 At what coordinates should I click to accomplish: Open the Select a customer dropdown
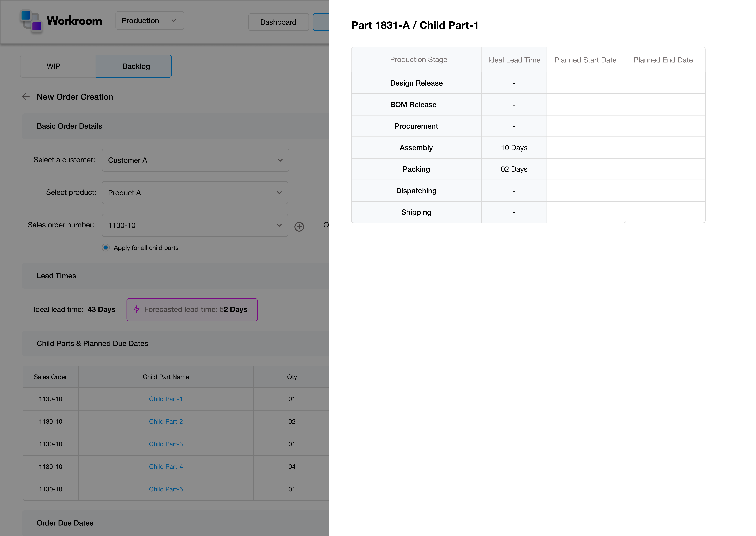point(195,160)
